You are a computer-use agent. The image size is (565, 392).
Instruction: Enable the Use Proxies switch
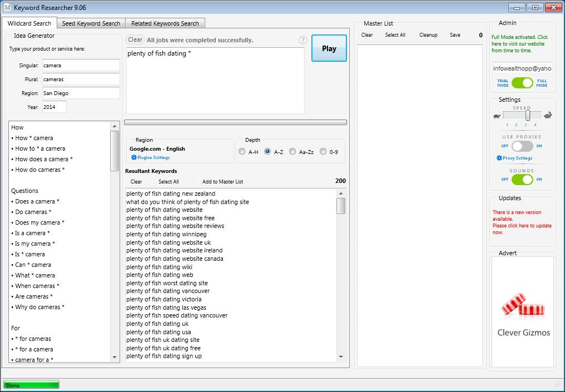click(522, 146)
